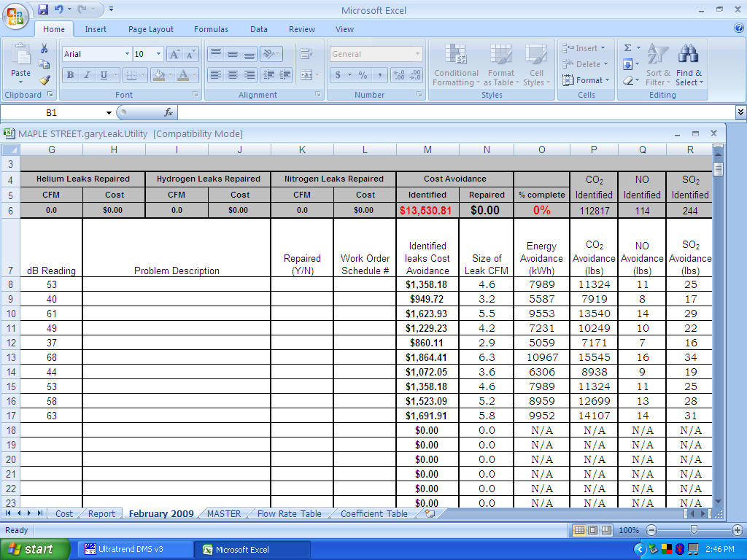Increase the cell indent
The width and height of the screenshot is (747, 560).
click(x=285, y=75)
